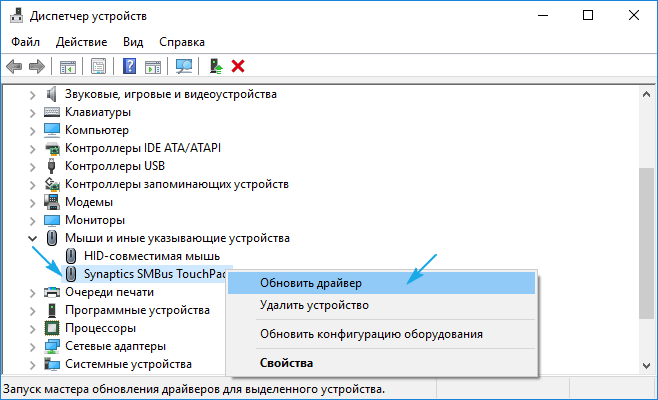Click the display icon beside Мониторы
This screenshot has height=400, width=658.
pyautogui.click(x=52, y=220)
